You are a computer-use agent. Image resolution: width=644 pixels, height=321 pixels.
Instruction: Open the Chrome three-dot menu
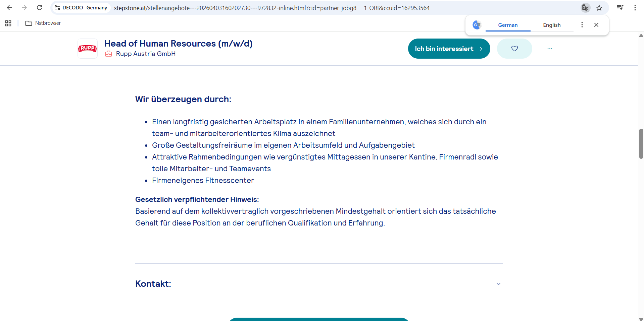(x=635, y=8)
